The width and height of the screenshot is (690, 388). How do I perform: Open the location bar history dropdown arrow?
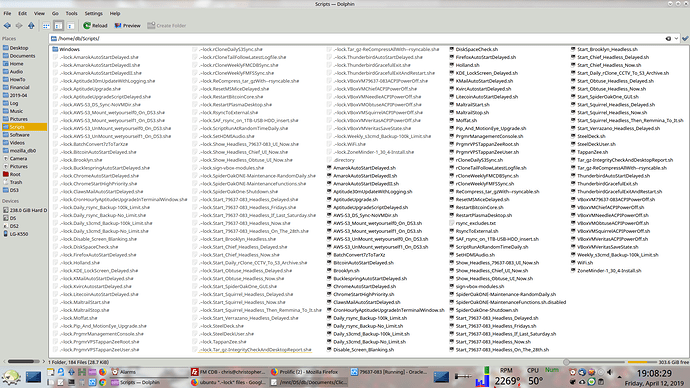[676, 39]
